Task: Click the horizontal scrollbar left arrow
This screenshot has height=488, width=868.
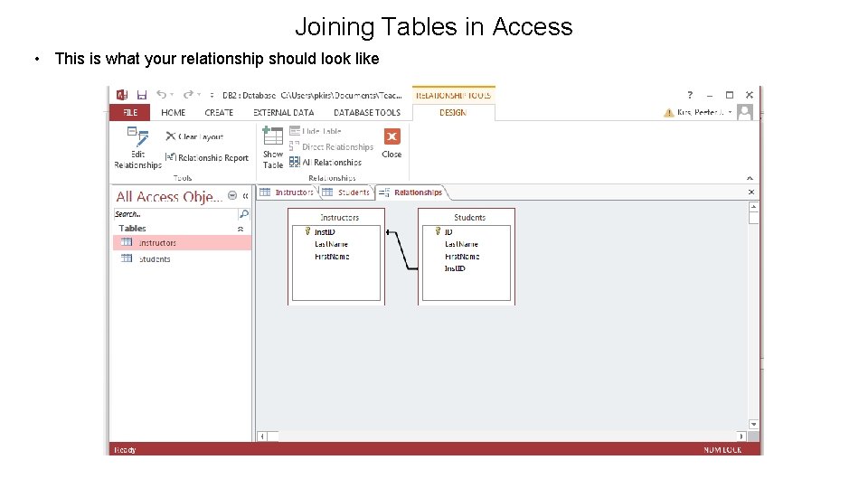Action: pos(262,436)
